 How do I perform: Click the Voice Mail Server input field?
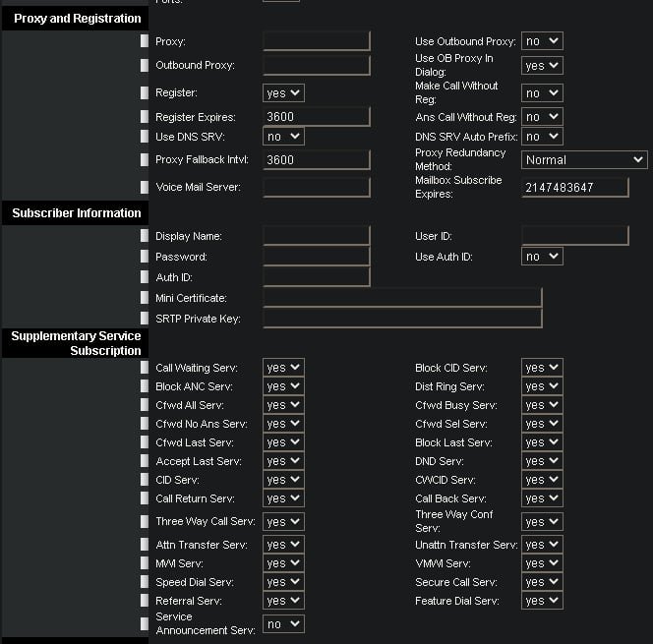coord(317,188)
